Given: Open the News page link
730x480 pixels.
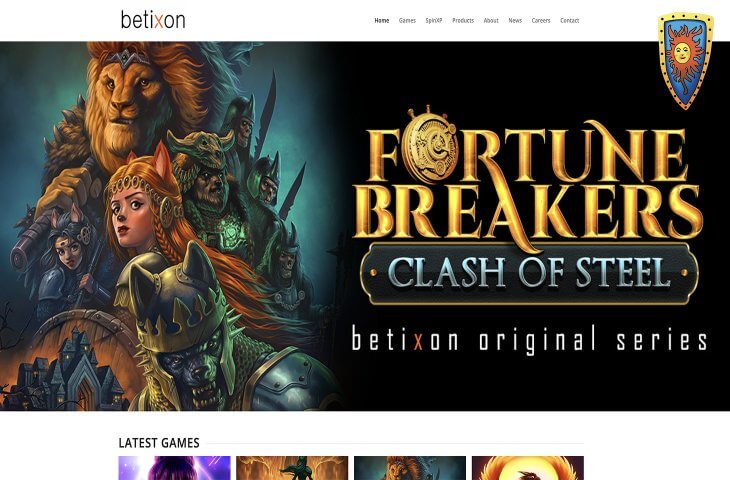Looking at the screenshot, I should [x=515, y=20].
